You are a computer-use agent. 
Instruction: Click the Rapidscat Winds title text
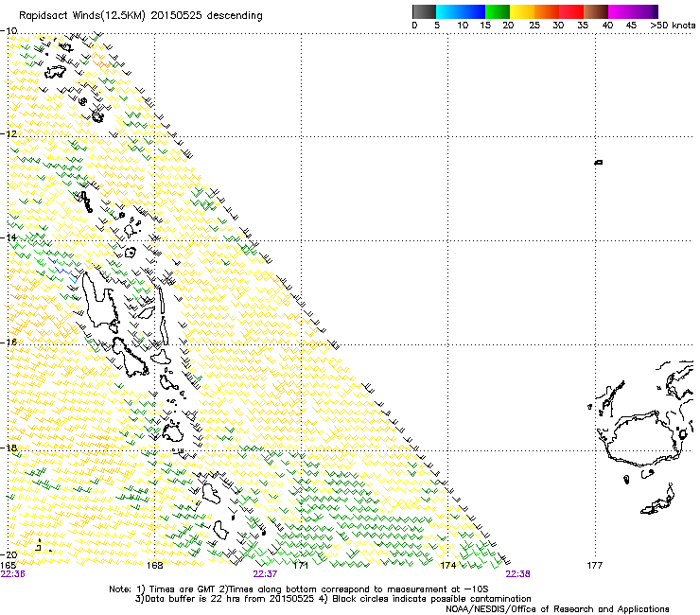(x=141, y=16)
